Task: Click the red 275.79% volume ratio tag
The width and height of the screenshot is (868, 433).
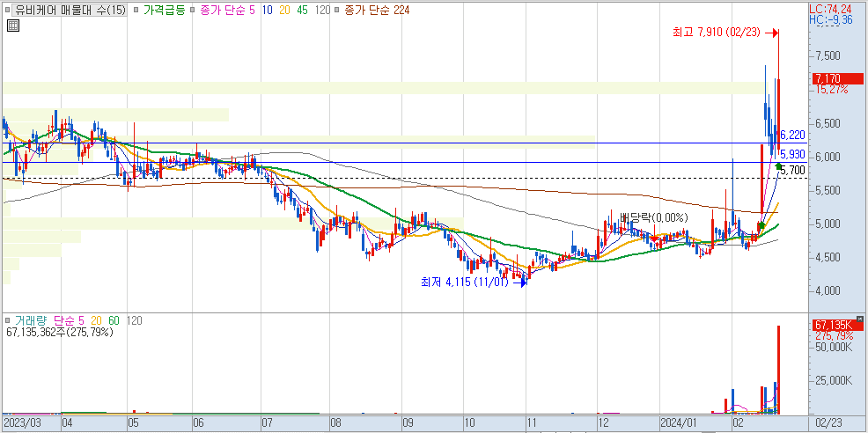Action: coord(834,335)
